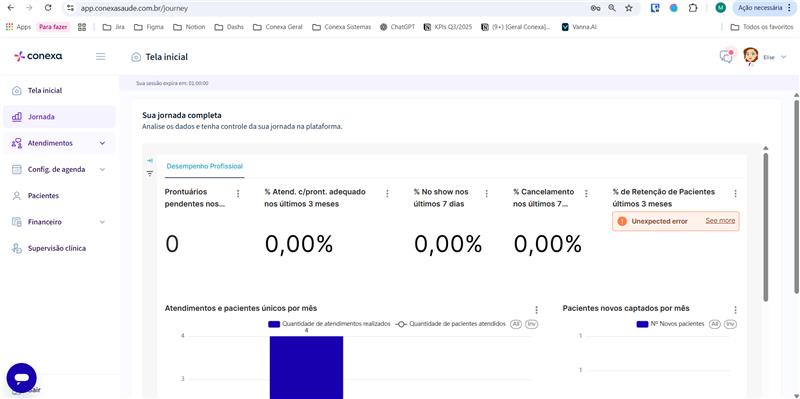
Task: Open options menu of % Cancelamento card
Action: pos(586,193)
